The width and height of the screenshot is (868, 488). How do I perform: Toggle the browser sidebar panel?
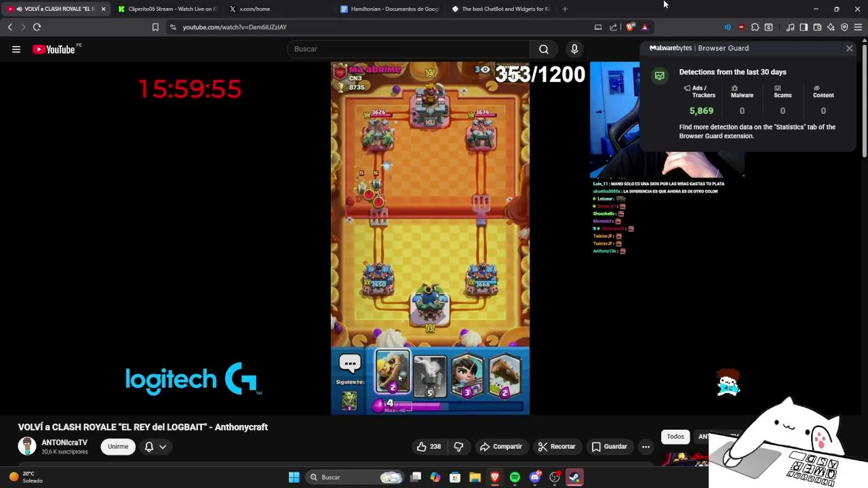click(804, 27)
